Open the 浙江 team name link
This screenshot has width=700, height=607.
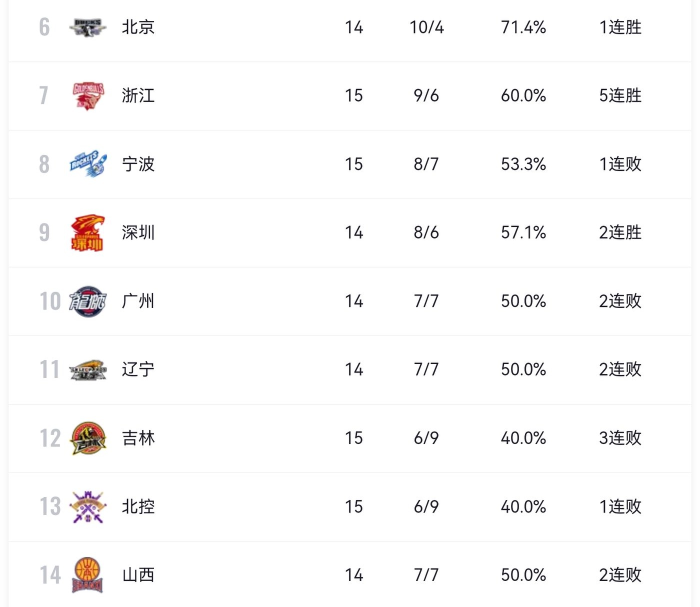pos(138,95)
